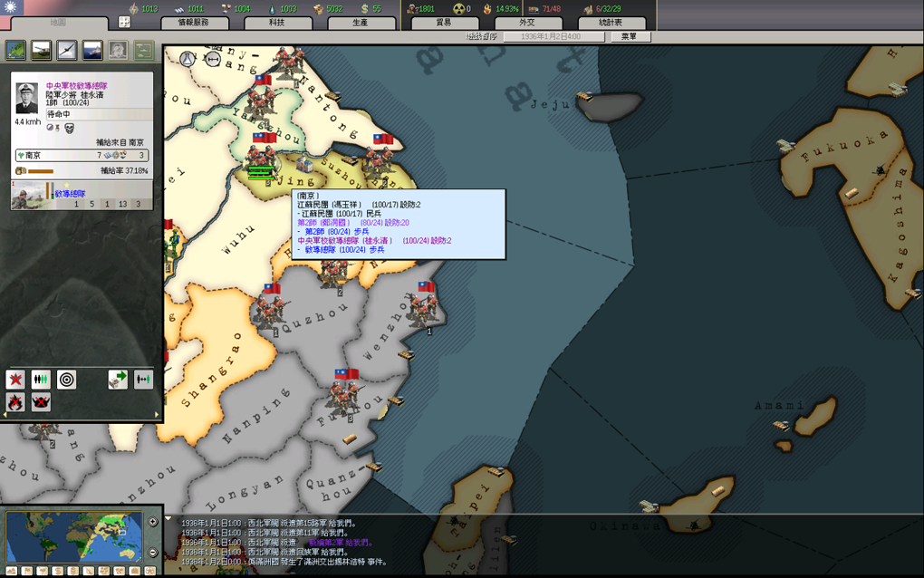Click the red-crossed star command button

[15, 380]
